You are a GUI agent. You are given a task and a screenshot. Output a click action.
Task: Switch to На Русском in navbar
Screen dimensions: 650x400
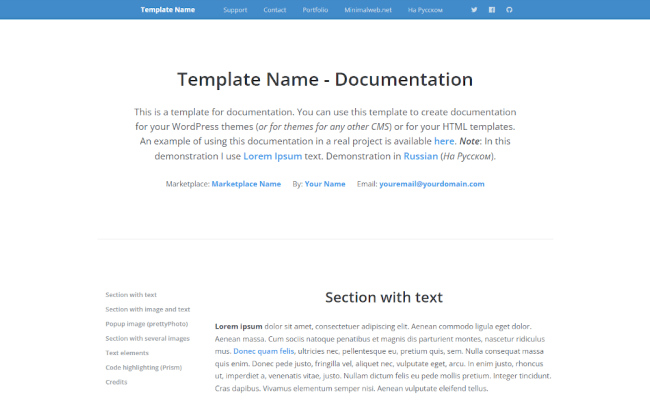point(425,10)
